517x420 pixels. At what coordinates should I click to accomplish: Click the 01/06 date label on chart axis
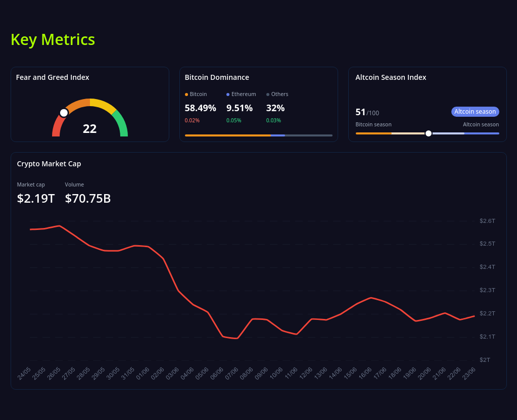pyautogui.click(x=143, y=374)
